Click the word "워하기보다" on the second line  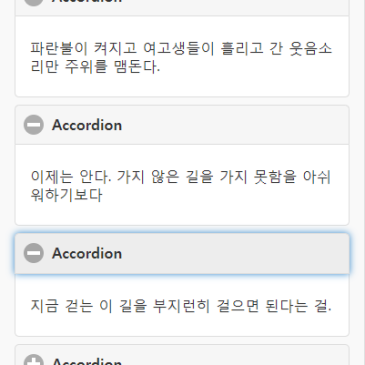[x=66, y=195]
